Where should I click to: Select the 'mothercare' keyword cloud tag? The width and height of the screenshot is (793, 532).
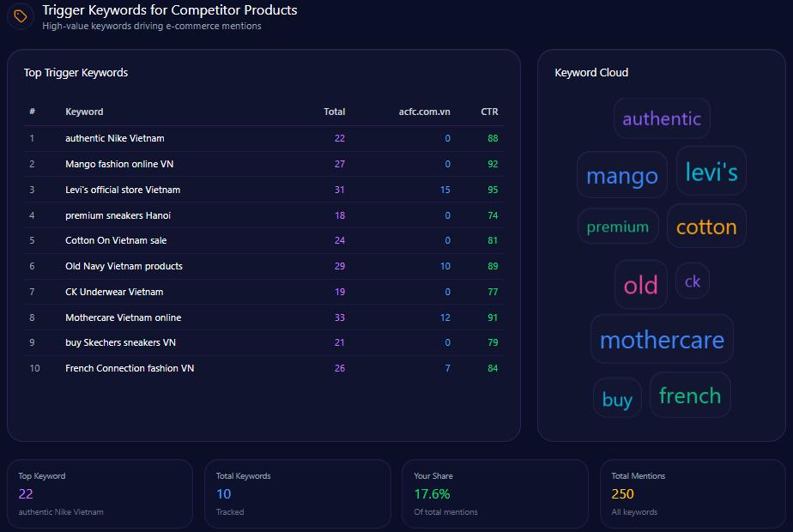tap(662, 340)
